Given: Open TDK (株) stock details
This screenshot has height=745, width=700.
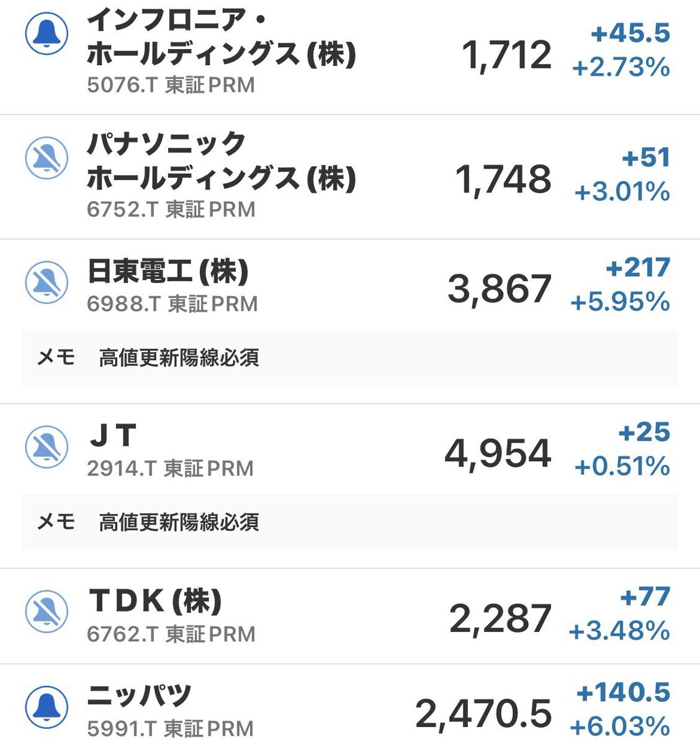Looking at the screenshot, I should click(155, 600).
